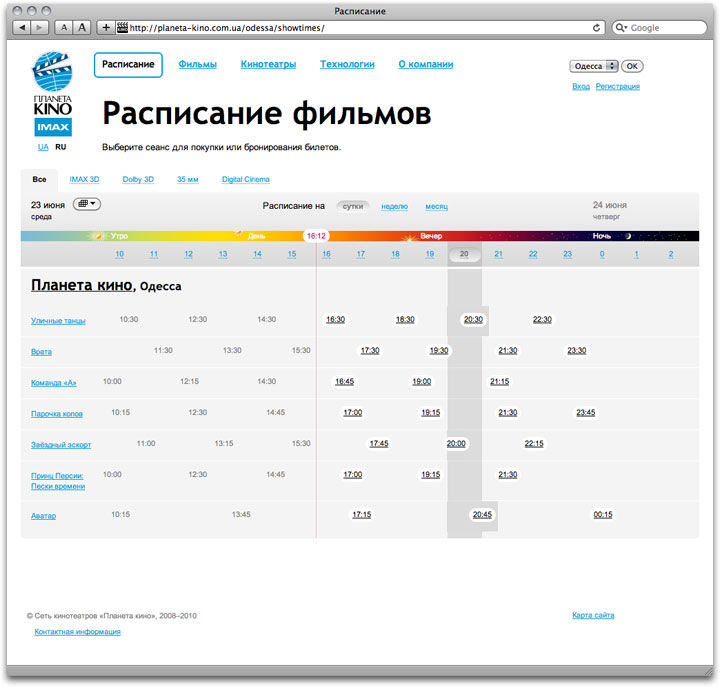The image size is (720, 687).
Task: Click the larger text size A button
Action: point(83,28)
